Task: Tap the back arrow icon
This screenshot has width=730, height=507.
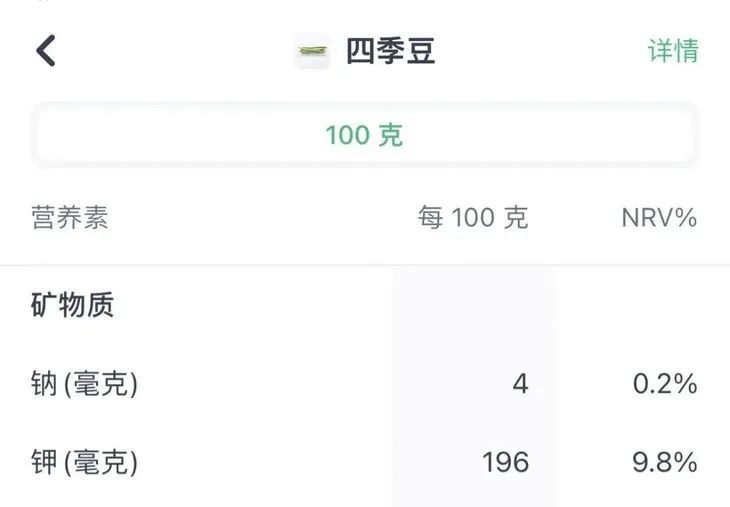Action: [x=46, y=50]
